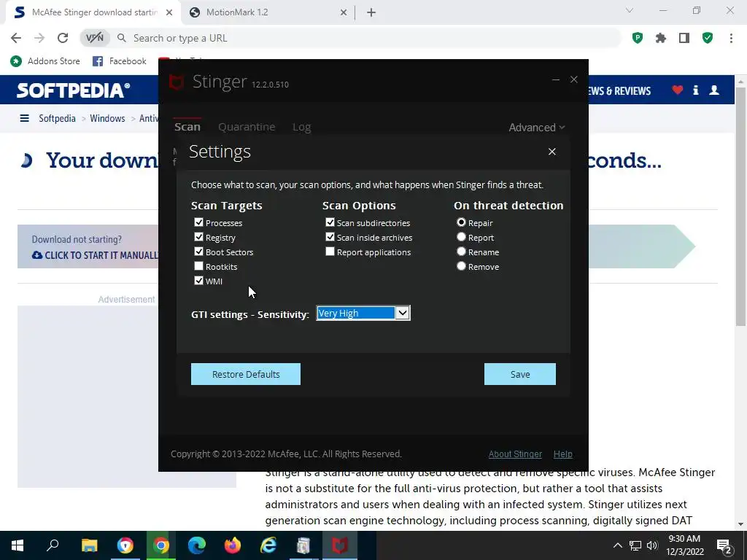Viewport: 747px width, 560px height.
Task: Click the Softpedia breadcrumb link
Action: pyautogui.click(x=57, y=118)
